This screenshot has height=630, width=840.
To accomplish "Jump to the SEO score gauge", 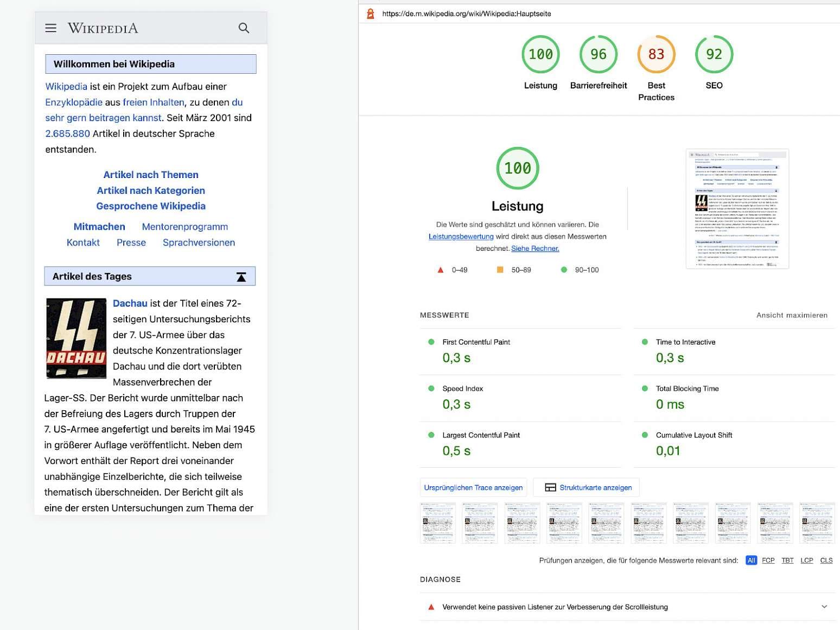I will pyautogui.click(x=714, y=54).
